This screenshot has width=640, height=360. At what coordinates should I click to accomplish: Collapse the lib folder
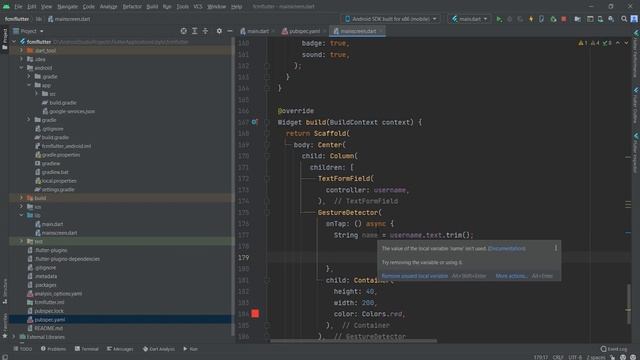pos(22,215)
